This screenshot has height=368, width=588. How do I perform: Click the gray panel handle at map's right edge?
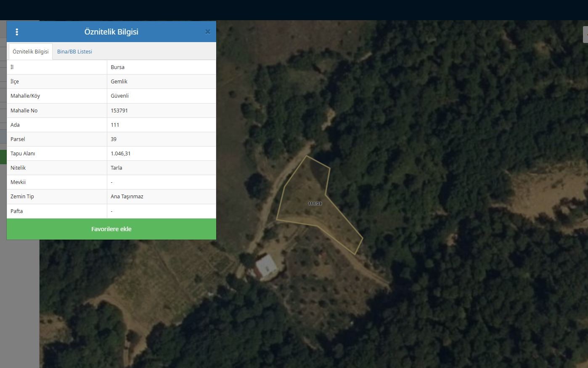click(x=585, y=35)
